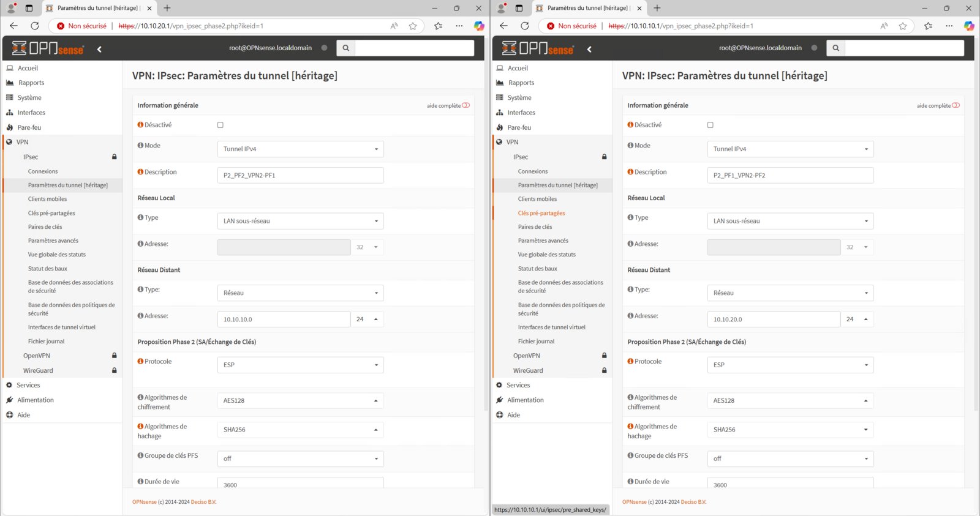Open the Mode dropdown showing Tunnel IPv4 in the left window

(x=300, y=149)
